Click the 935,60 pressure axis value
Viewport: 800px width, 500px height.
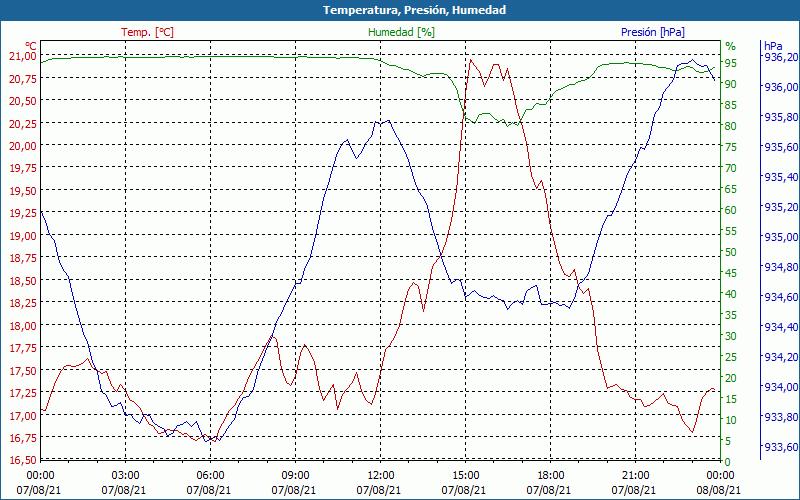(x=781, y=147)
